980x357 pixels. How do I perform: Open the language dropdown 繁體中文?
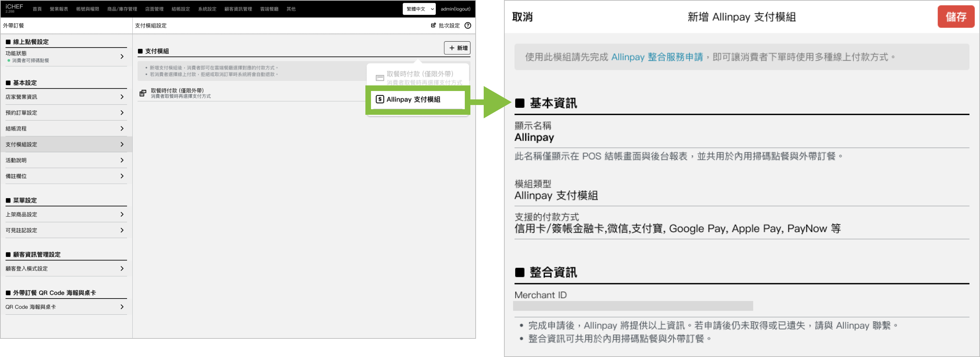pos(419,9)
